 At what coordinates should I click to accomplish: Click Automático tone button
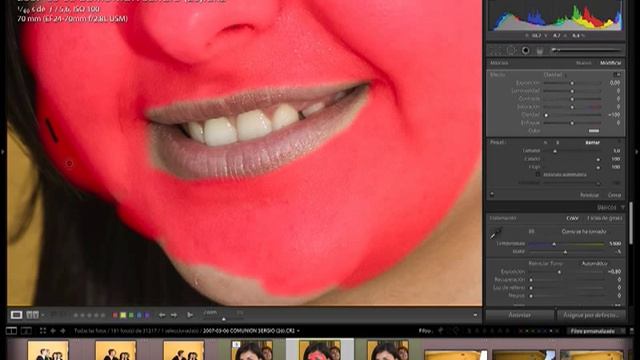594,264
